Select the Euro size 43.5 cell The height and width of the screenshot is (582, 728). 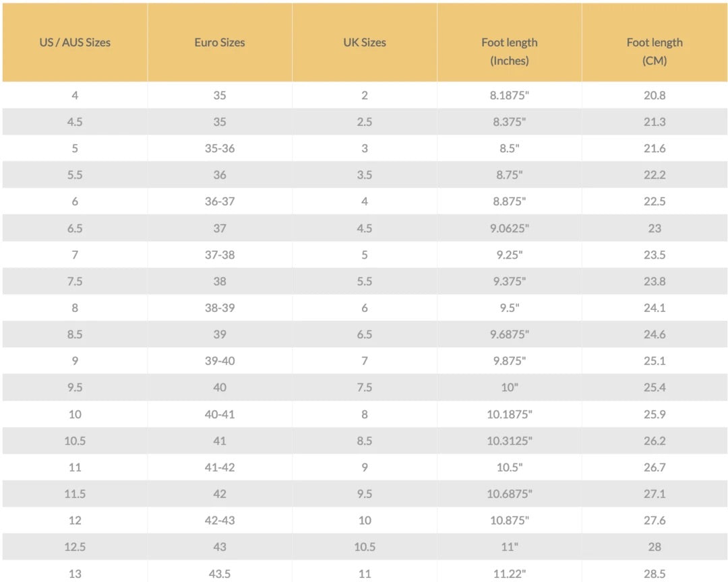click(220, 574)
